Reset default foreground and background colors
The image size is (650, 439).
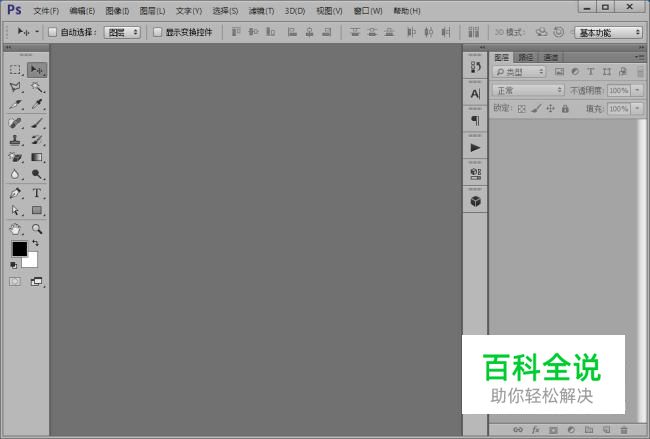pos(14,265)
